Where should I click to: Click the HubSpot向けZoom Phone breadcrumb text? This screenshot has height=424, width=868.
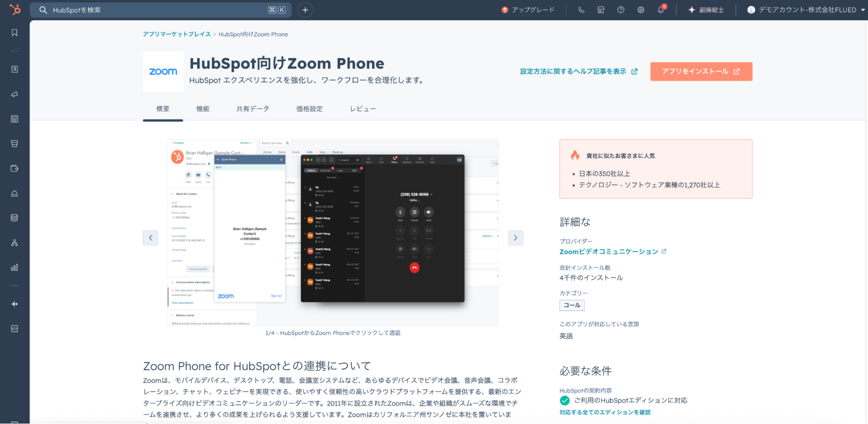[253, 34]
